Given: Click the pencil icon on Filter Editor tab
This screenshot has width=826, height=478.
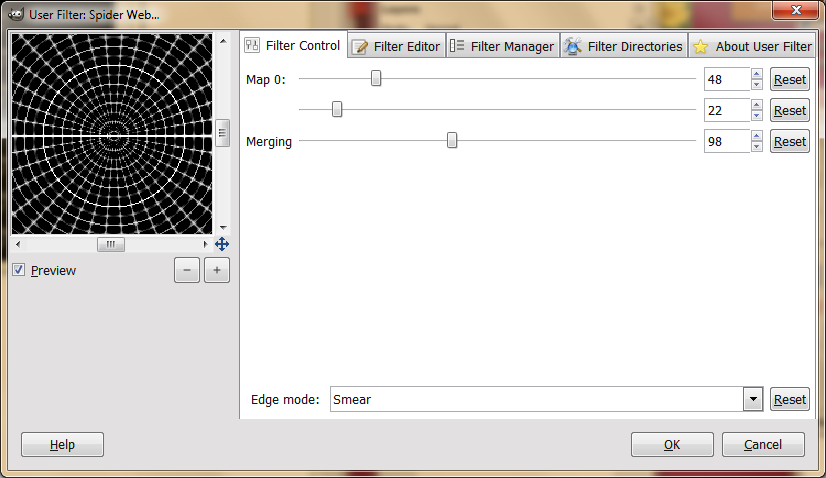Looking at the screenshot, I should pos(360,47).
